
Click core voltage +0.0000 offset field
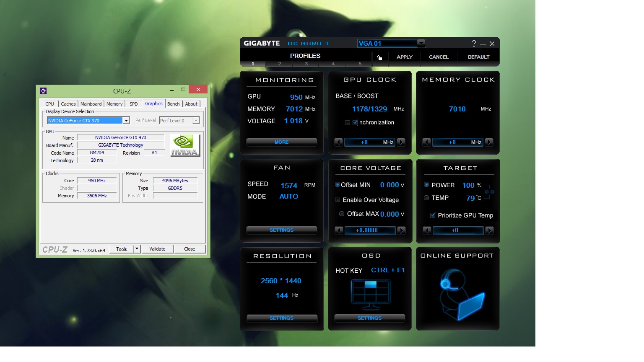pyautogui.click(x=370, y=230)
